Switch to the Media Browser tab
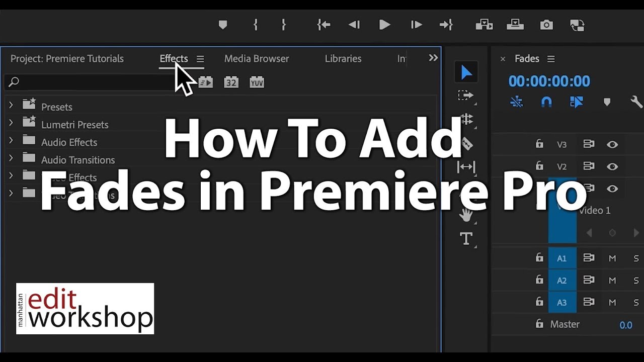This screenshot has height=362, width=644. (x=257, y=59)
